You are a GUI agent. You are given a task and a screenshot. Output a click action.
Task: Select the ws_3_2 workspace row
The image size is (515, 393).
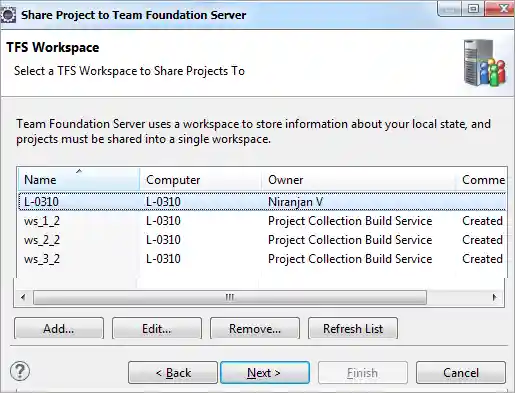click(x=262, y=259)
